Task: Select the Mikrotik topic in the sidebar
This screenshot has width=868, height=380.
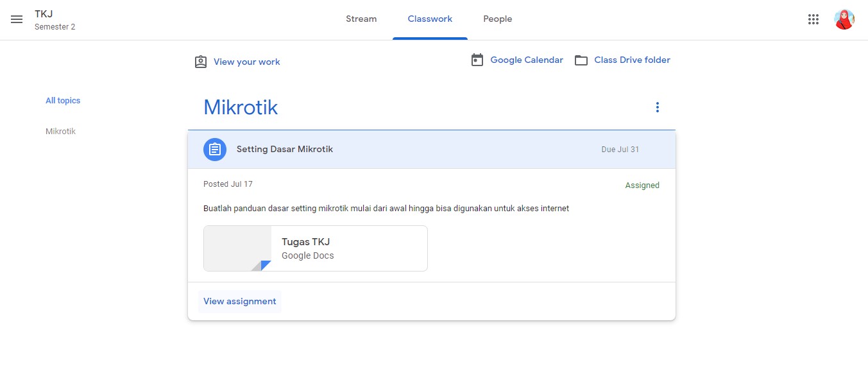Action: [60, 132]
